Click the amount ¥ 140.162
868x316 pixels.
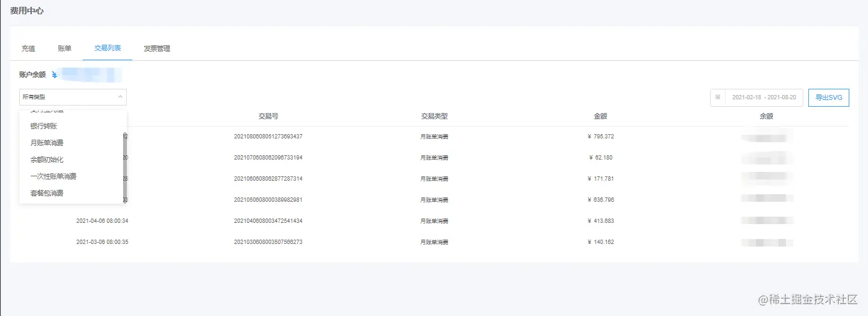(x=600, y=242)
